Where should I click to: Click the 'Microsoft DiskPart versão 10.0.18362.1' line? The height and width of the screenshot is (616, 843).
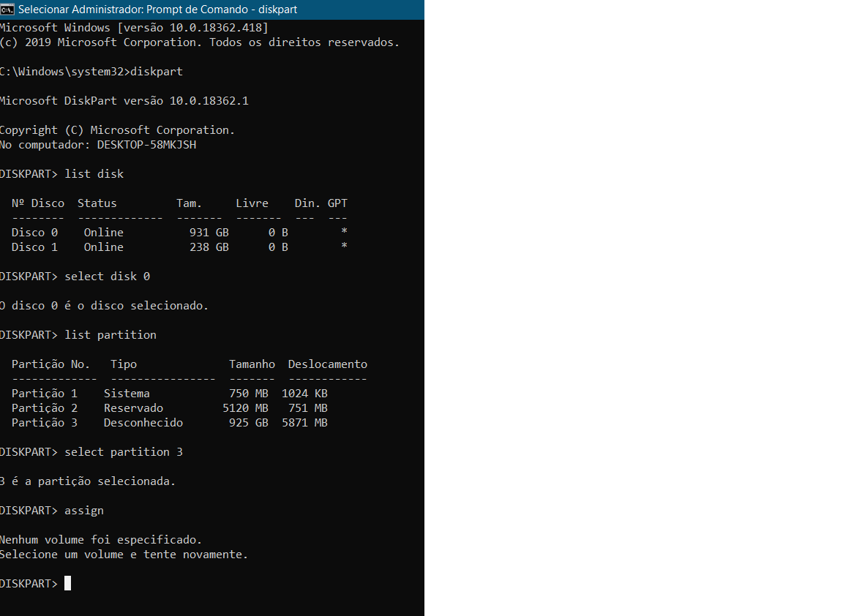click(x=124, y=100)
